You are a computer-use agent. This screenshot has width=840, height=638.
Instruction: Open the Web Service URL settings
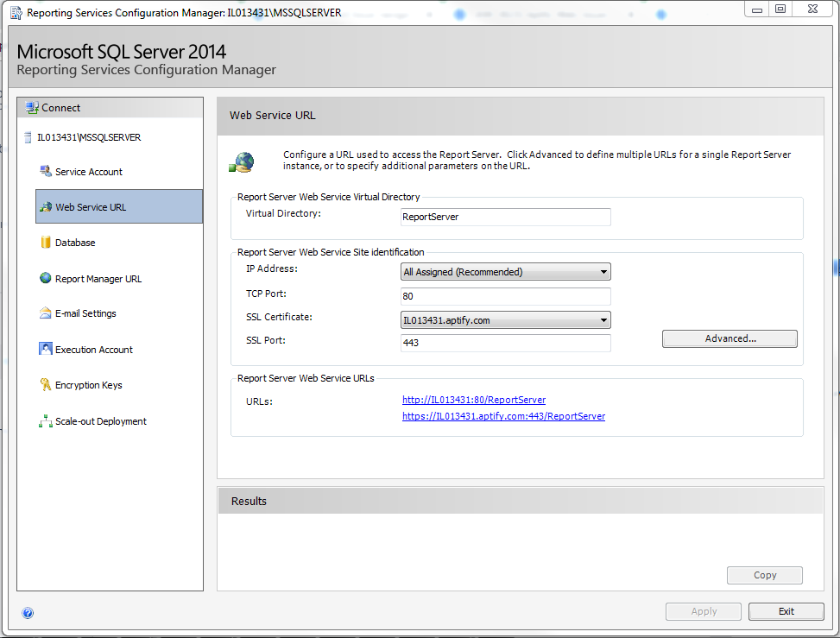[88, 206]
